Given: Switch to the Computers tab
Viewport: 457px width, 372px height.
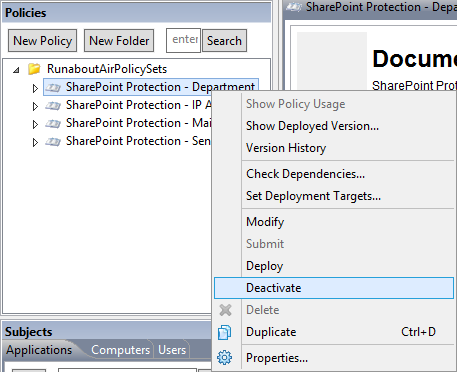Looking at the screenshot, I should [x=120, y=350].
